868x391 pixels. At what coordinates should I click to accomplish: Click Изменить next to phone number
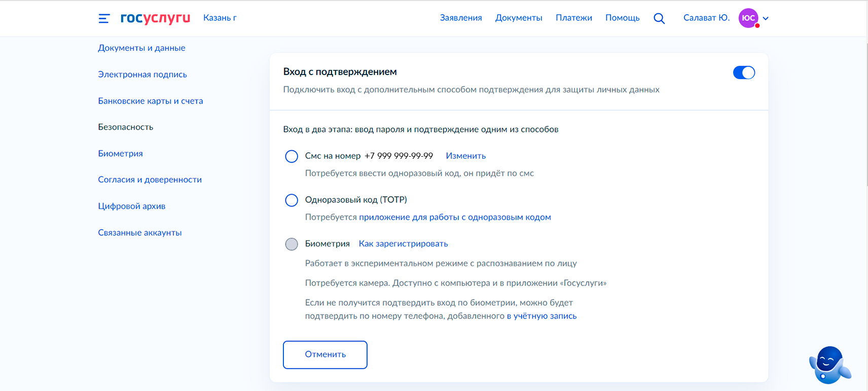(465, 156)
